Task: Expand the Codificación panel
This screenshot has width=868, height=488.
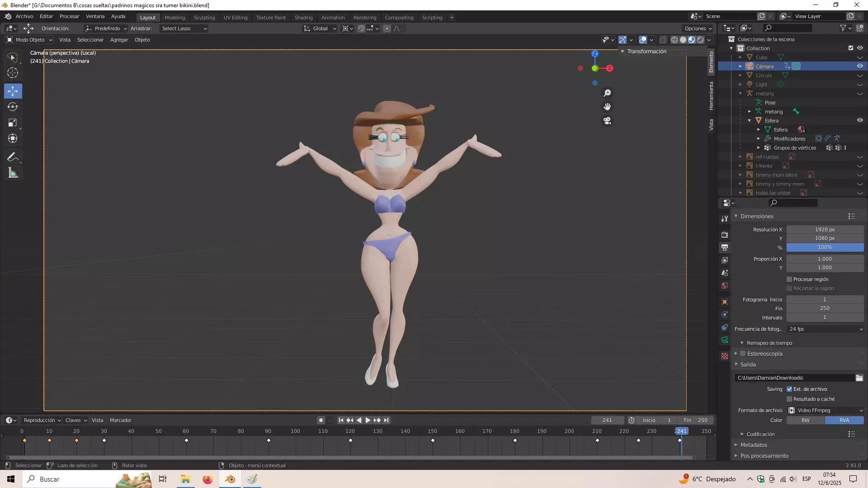Action: (760, 434)
